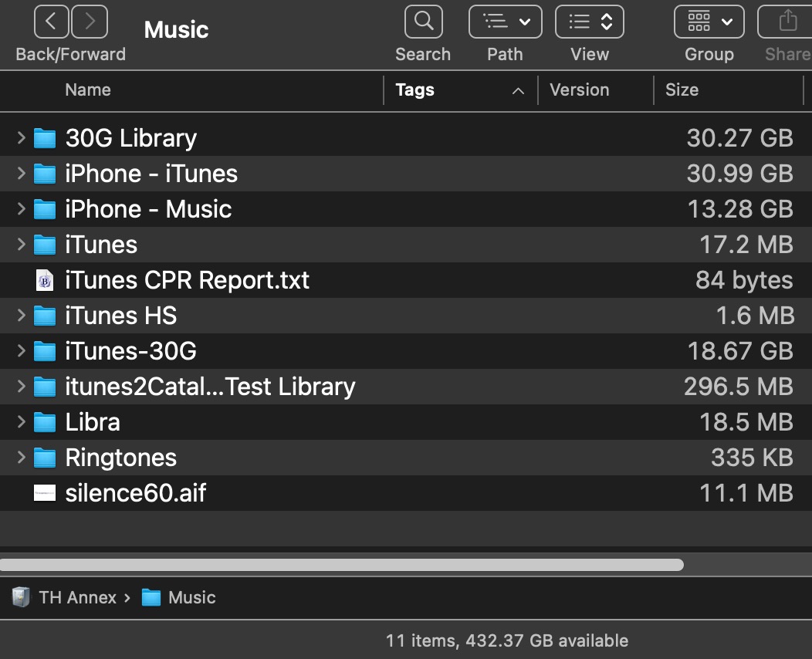Screen dimensions: 812x659
Task: Expand the 30G Library folder
Action: [22, 137]
